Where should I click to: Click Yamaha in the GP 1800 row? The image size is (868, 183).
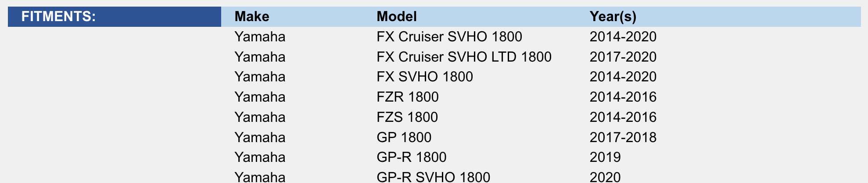point(260,137)
